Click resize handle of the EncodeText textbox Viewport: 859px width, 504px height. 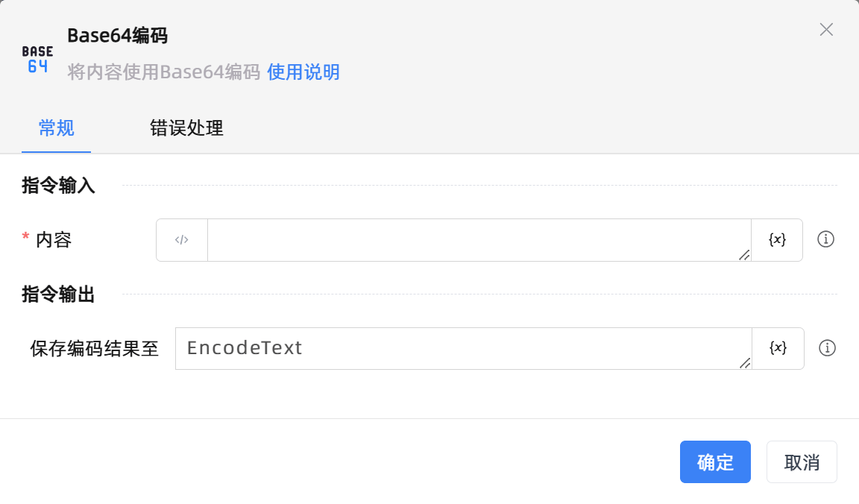[744, 363]
